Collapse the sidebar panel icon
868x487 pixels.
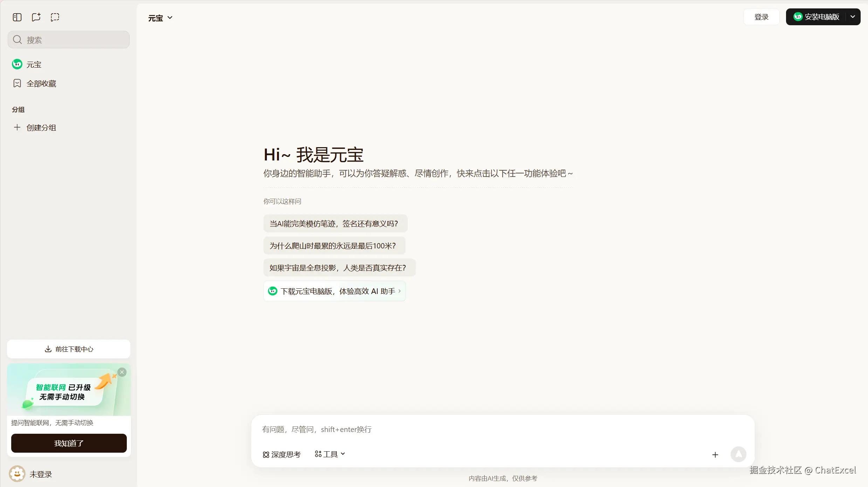coord(17,17)
